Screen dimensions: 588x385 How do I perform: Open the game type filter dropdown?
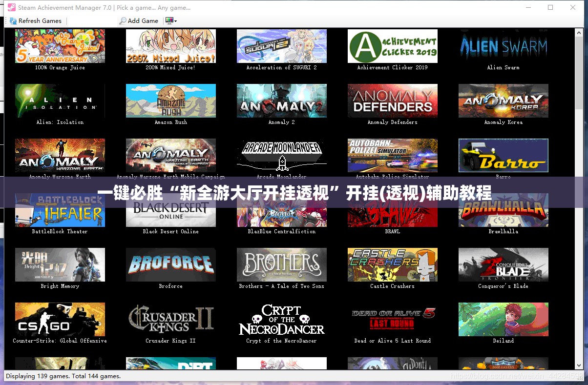(171, 20)
